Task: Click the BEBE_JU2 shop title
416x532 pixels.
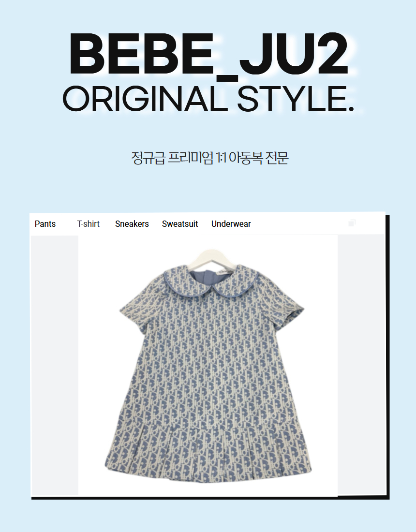Action: pyautogui.click(x=208, y=54)
